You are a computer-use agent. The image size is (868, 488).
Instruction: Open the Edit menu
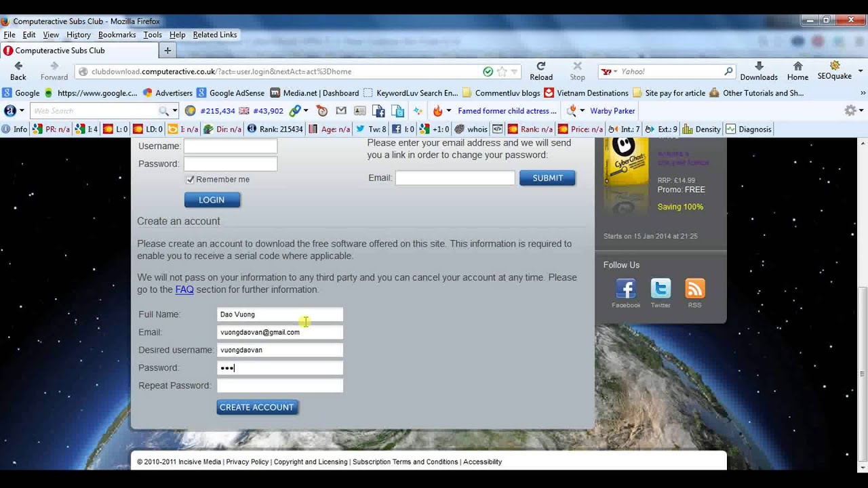[29, 35]
